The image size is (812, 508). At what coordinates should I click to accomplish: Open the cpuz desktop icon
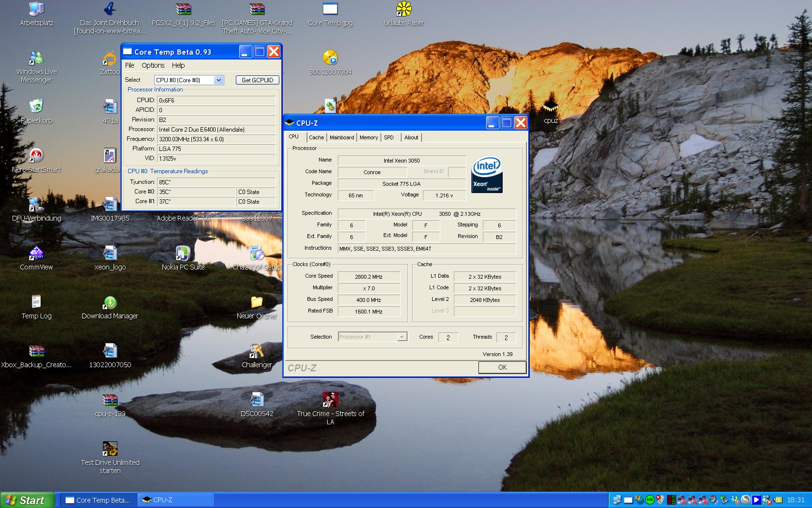point(551,107)
